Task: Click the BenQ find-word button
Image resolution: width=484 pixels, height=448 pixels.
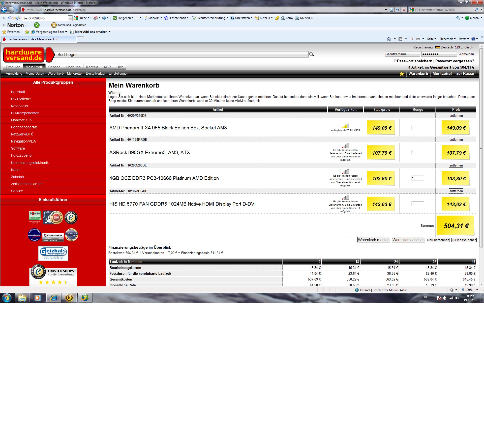Action: (287, 18)
